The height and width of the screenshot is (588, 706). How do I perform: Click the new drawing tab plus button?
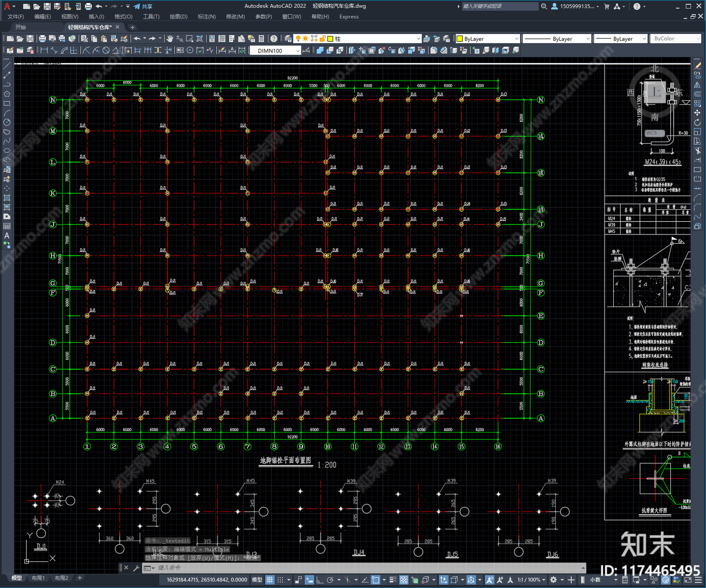(x=132, y=27)
